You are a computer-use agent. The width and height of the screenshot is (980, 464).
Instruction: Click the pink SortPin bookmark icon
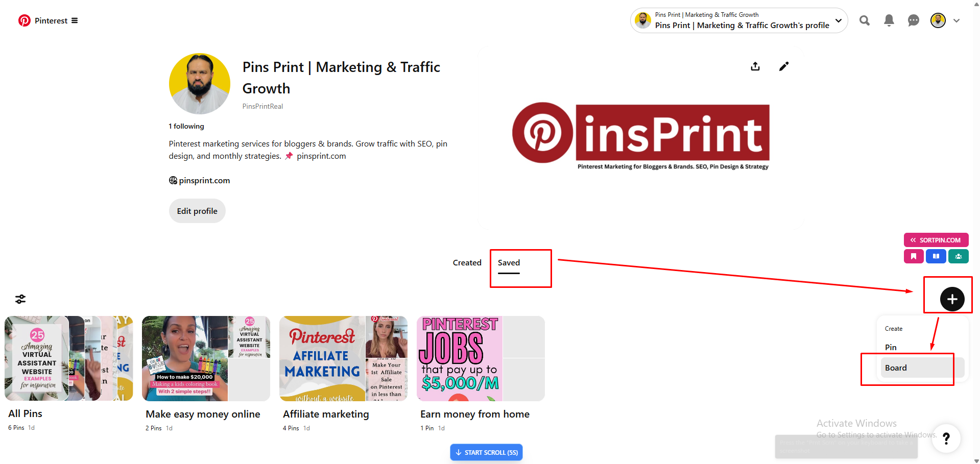coord(913,256)
